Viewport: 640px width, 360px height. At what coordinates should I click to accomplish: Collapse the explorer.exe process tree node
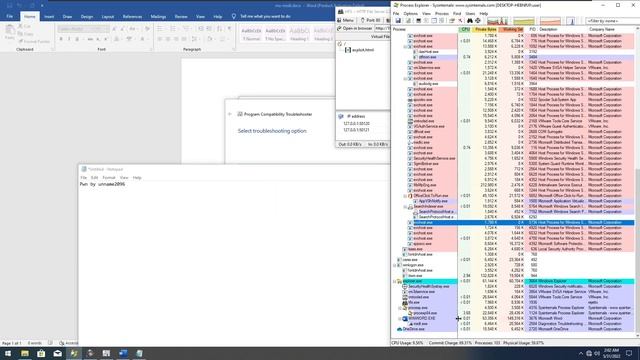click(x=395, y=281)
